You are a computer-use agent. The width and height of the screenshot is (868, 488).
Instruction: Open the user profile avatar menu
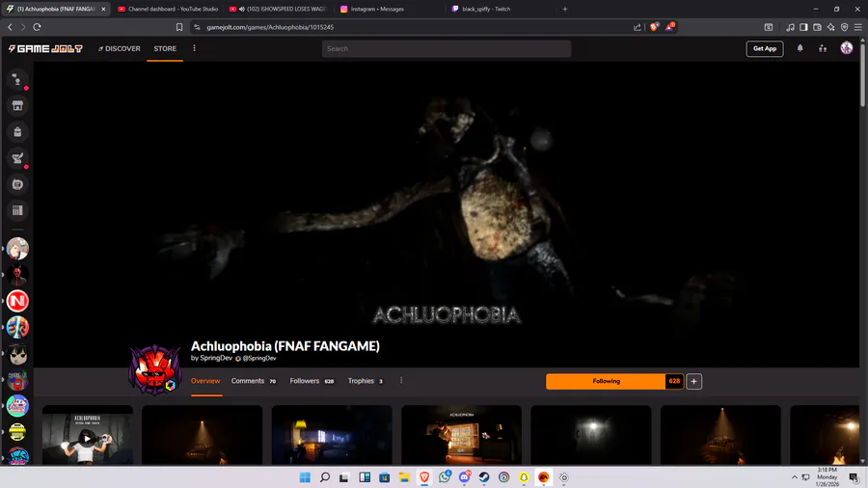click(x=847, y=48)
